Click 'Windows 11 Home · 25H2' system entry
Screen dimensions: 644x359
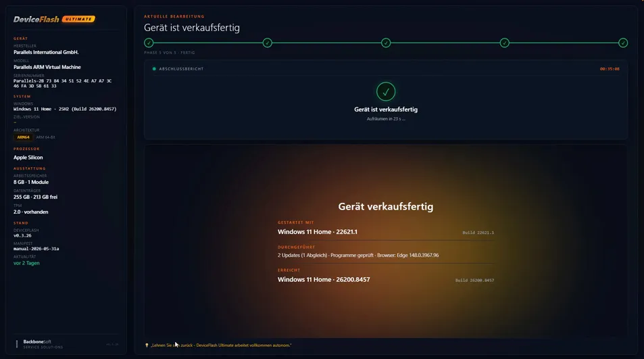point(65,109)
